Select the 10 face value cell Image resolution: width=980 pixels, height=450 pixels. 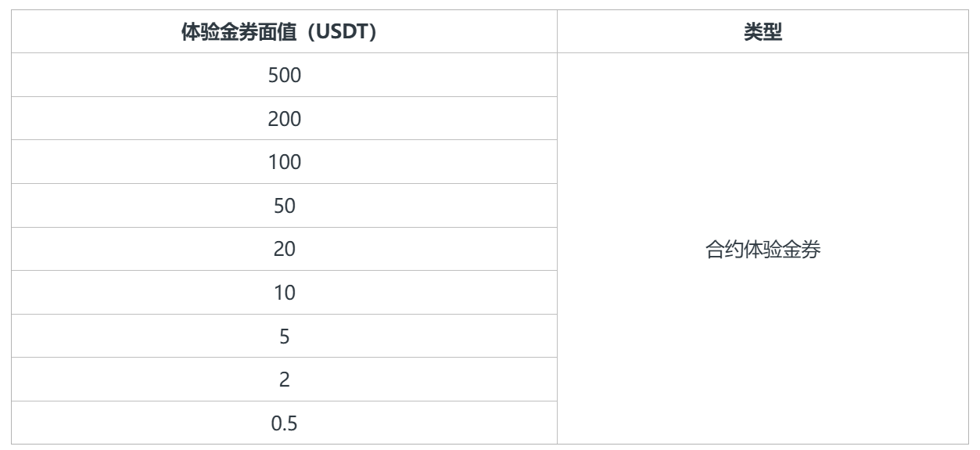pyautogui.click(x=284, y=293)
